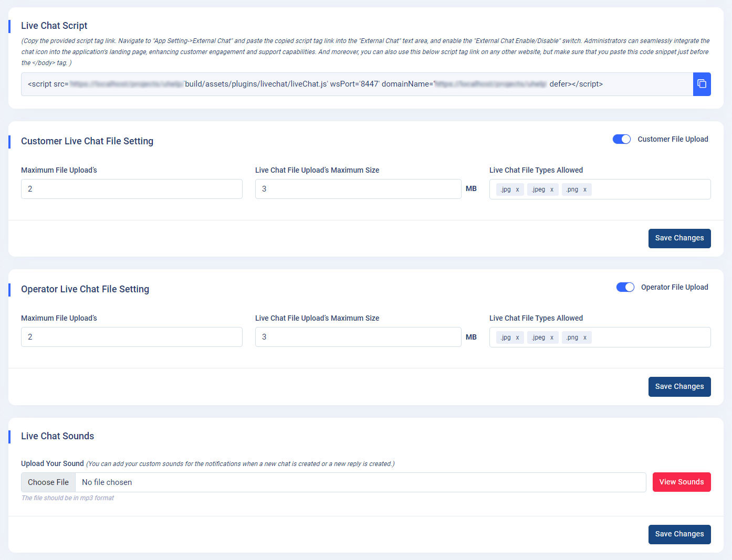Click the 'Customer File Upload' label

[673, 139]
